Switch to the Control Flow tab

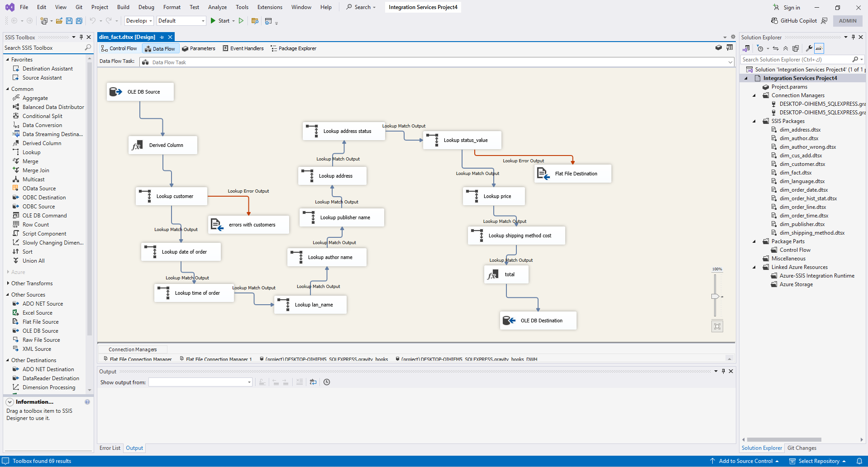pos(119,48)
